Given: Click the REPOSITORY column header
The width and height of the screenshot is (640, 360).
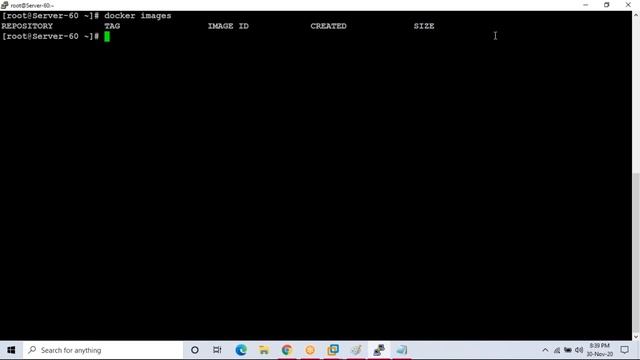Looking at the screenshot, I should click(27, 26).
